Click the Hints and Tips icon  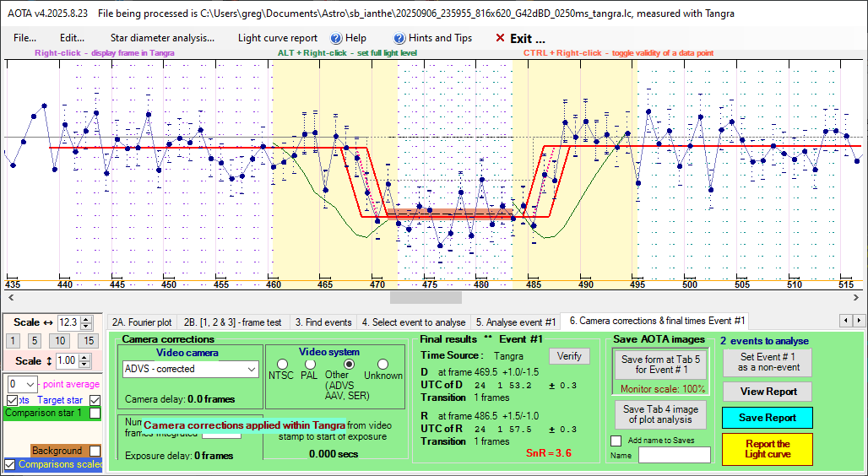tap(399, 38)
